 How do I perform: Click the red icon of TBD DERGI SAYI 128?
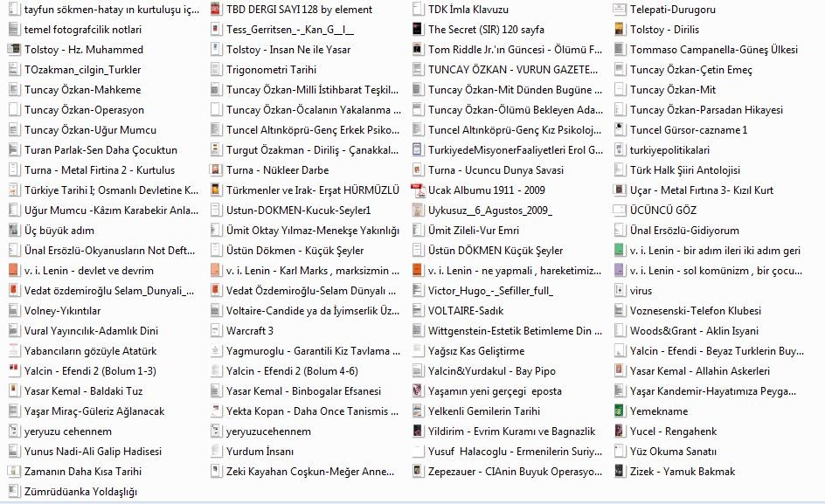pyautogui.click(x=216, y=10)
